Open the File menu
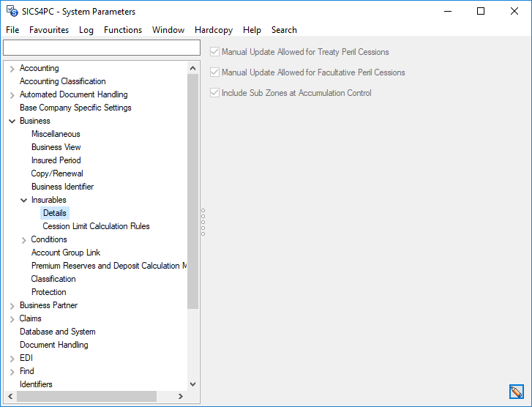The width and height of the screenshot is (532, 407). coord(12,30)
